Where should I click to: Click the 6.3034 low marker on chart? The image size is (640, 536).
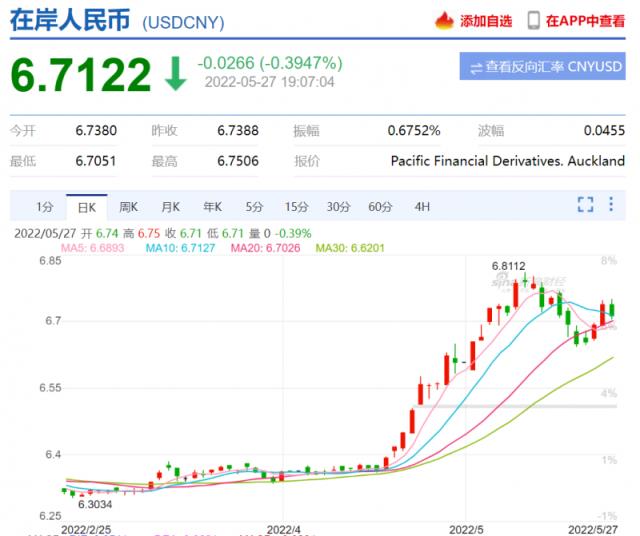coord(95,505)
